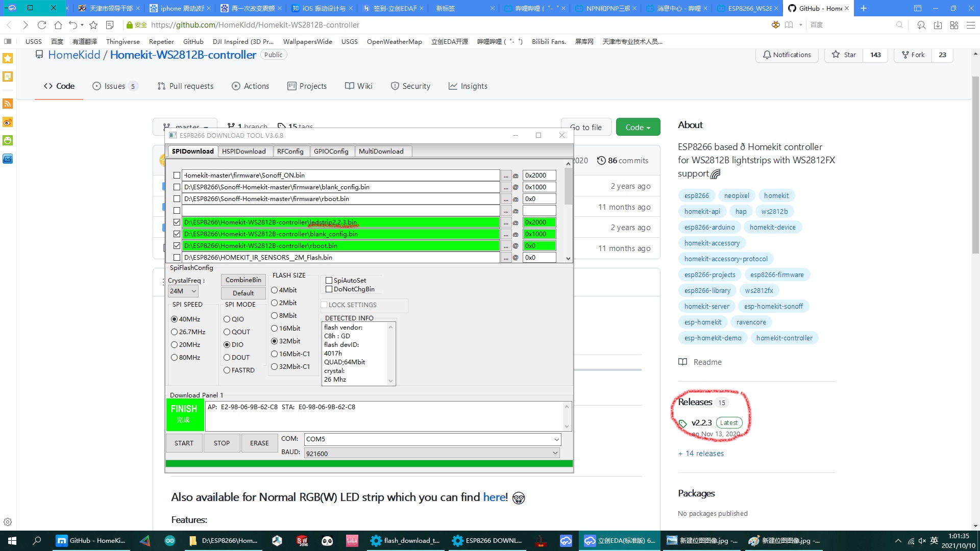Click the neopixel topic tag
Viewport: 980px width, 551px height.
pyautogui.click(x=737, y=196)
